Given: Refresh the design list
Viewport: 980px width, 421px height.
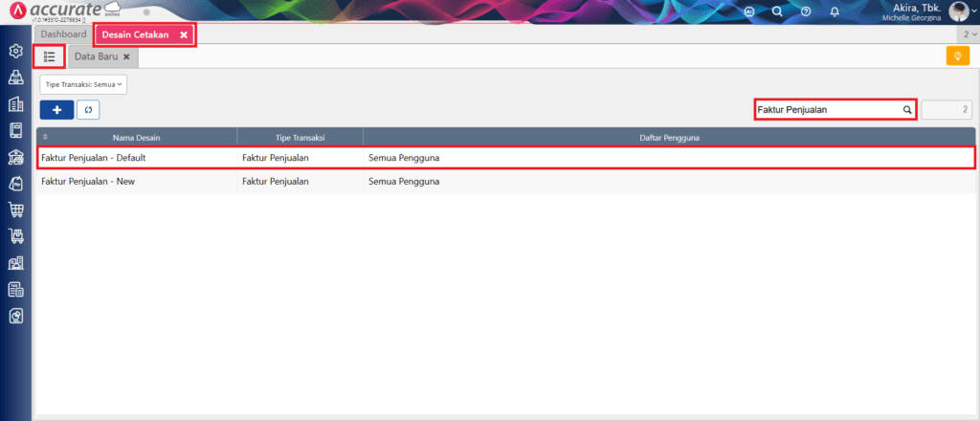Looking at the screenshot, I should click(x=88, y=110).
